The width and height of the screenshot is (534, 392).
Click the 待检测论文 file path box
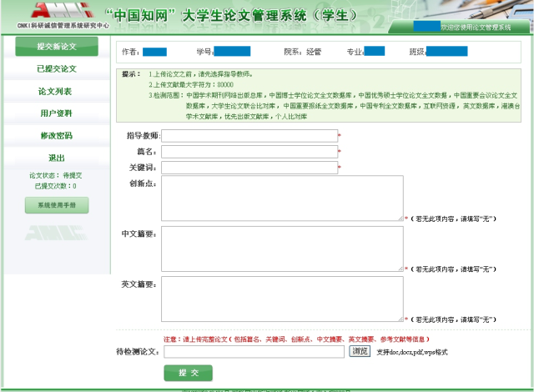(254, 352)
